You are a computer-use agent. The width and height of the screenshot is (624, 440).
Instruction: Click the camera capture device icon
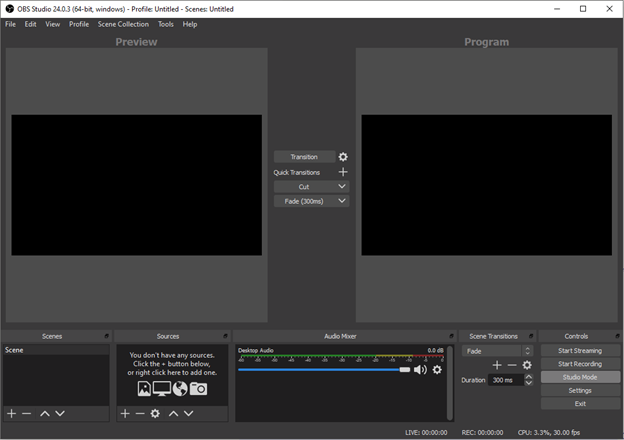tap(198, 388)
